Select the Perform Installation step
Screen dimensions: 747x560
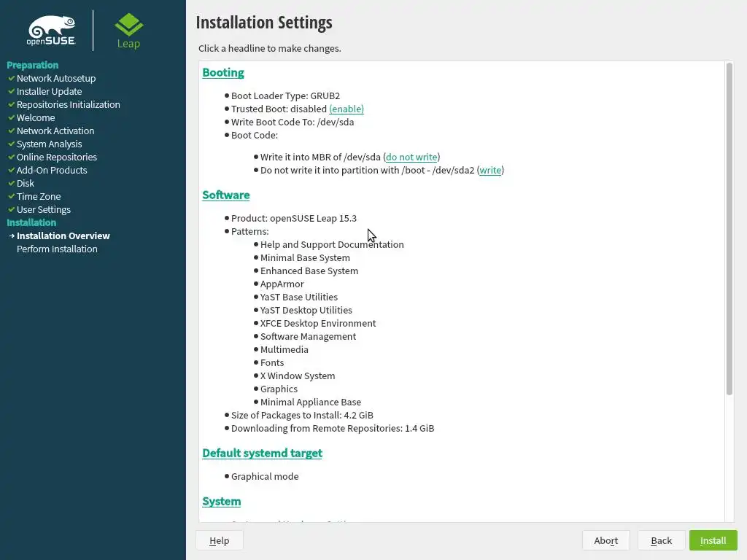pyautogui.click(x=57, y=249)
